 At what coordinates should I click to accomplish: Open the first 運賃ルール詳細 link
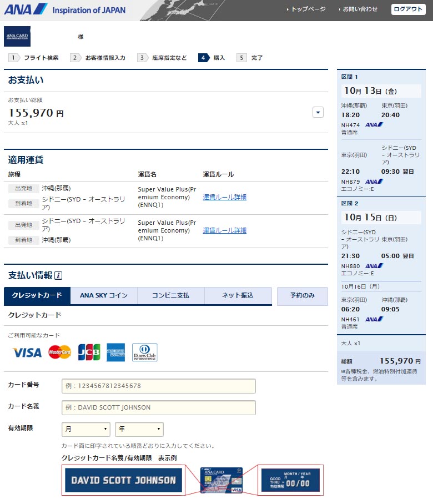click(224, 197)
